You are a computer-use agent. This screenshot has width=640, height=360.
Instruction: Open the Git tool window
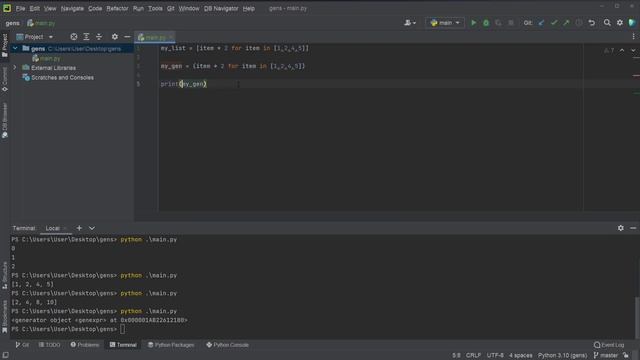22,345
